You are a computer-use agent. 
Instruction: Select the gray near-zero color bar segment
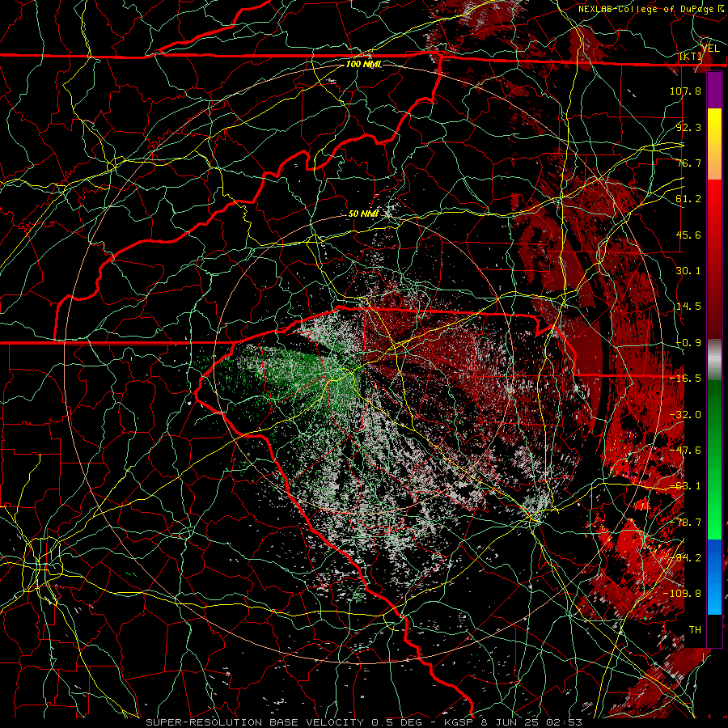(714, 360)
